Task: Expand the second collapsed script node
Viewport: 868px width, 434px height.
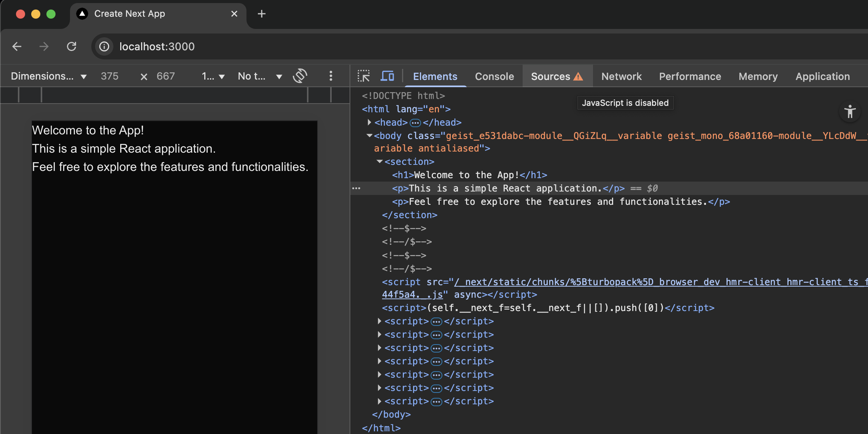Action: tap(379, 334)
